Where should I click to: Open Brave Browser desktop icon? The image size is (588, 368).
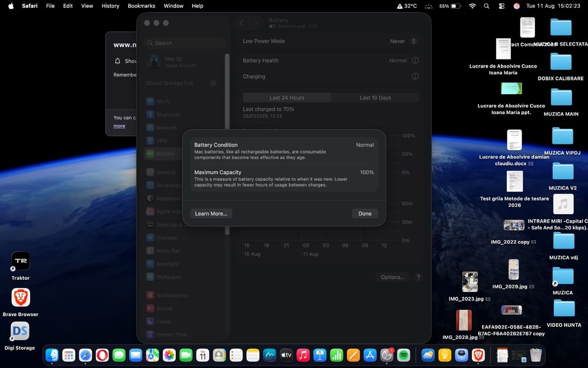click(x=21, y=303)
